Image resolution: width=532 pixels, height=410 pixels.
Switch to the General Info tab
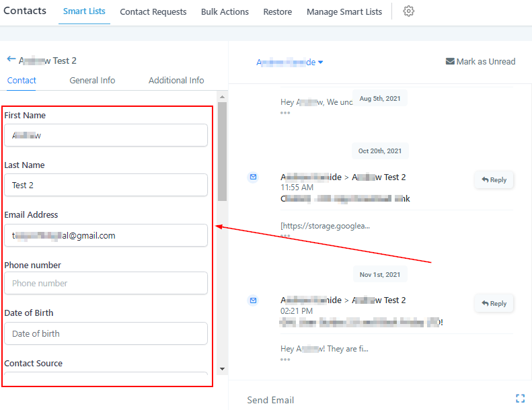pos(92,80)
